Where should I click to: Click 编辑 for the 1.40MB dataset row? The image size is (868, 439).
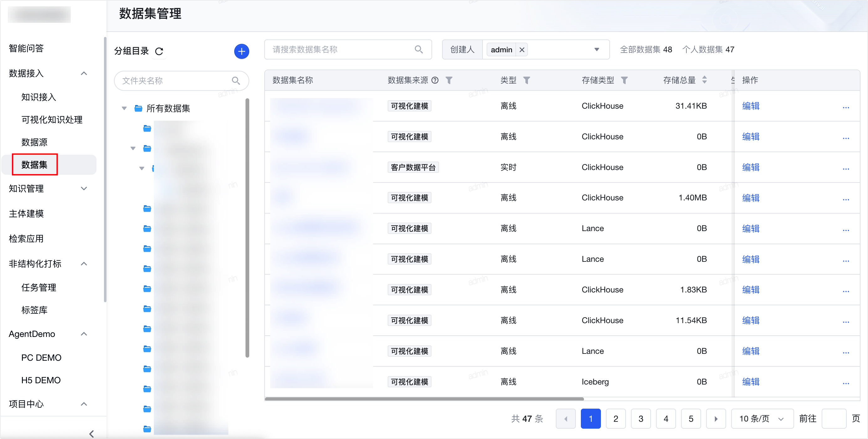pyautogui.click(x=750, y=198)
